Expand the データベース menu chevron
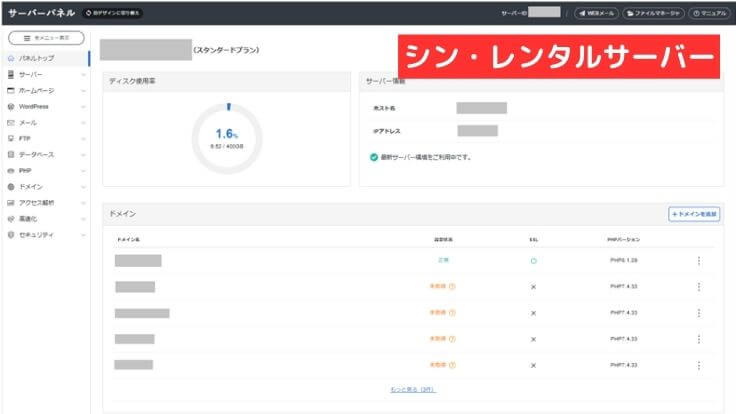The width and height of the screenshot is (736, 414). [83, 154]
